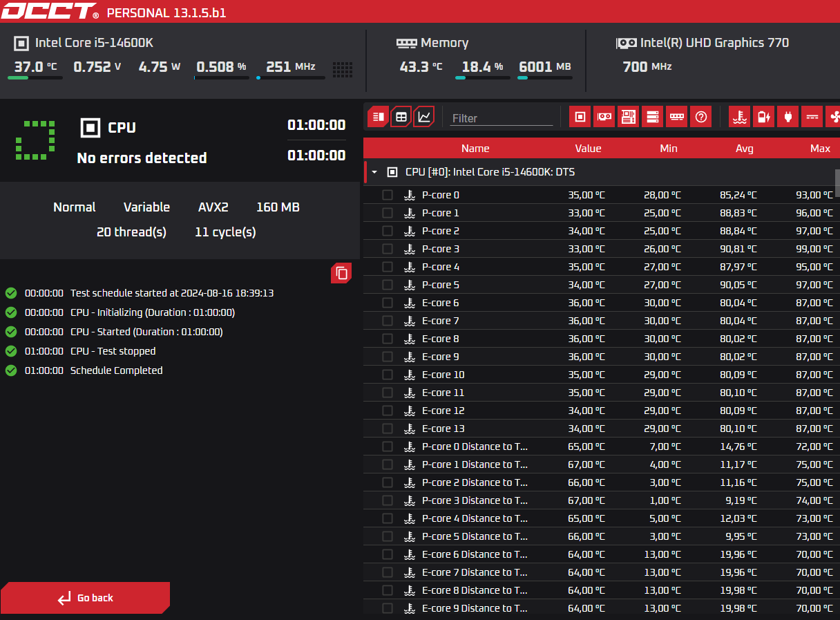The height and width of the screenshot is (620, 840).
Task: Click in the Filter input field
Action: pyautogui.click(x=502, y=118)
